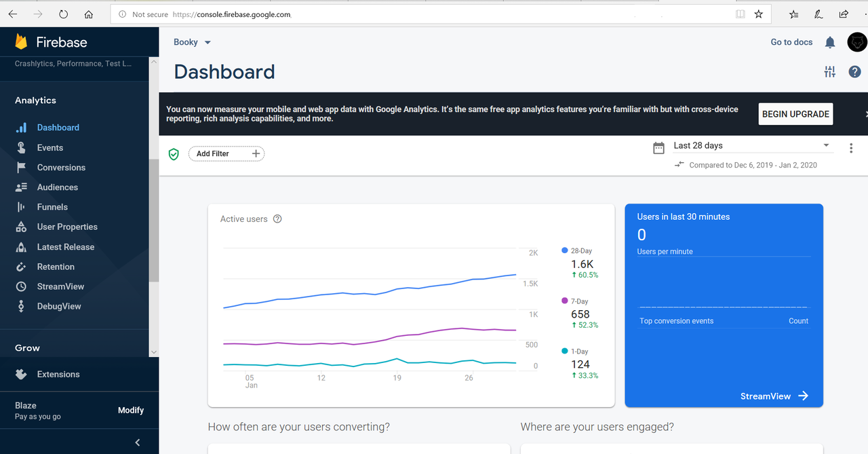The image size is (868, 454).
Task: Click the browser refresh button
Action: (63, 14)
